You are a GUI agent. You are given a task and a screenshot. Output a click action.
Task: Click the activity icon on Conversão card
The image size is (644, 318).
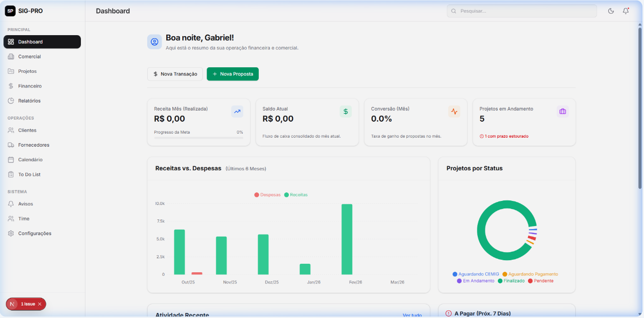pos(454,112)
